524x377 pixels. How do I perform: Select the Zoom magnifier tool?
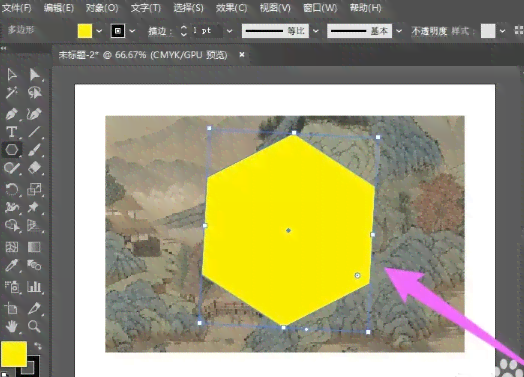pos(34,326)
